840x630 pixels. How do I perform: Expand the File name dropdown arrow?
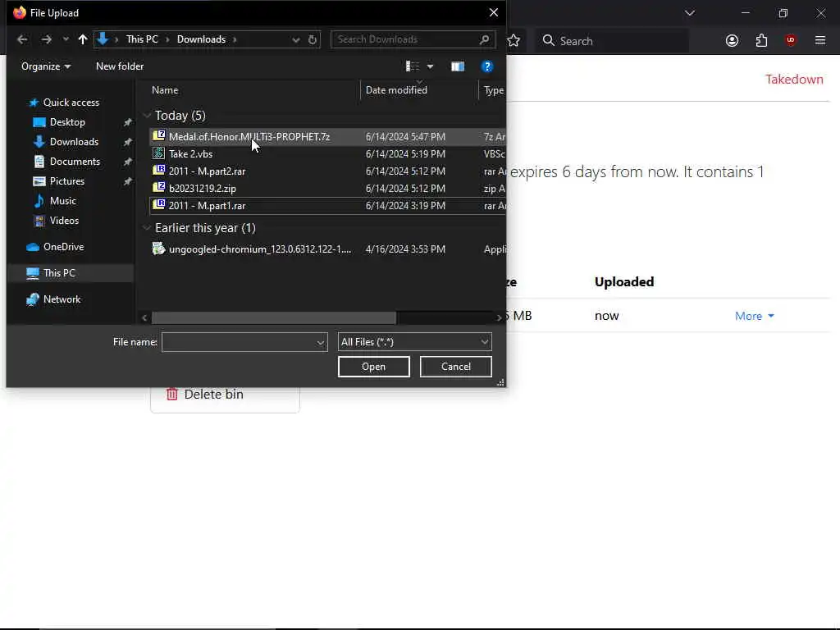tap(321, 342)
